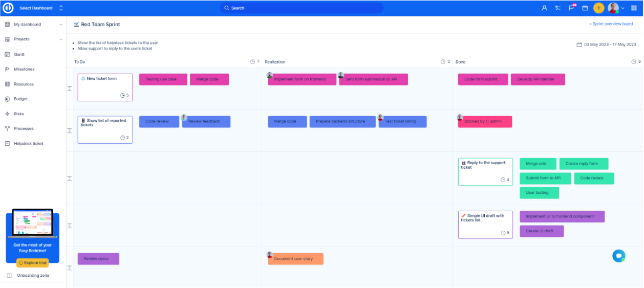Open the chat support bubble
This screenshot has height=288, width=644.
618,256
